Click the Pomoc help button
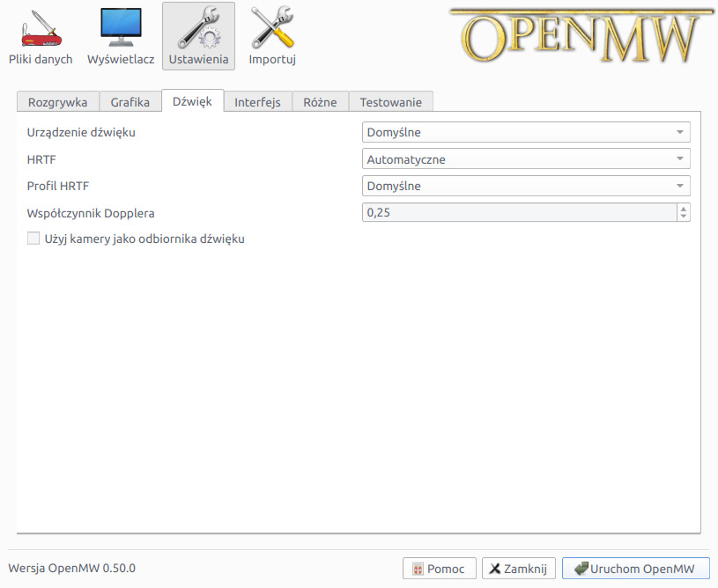Image resolution: width=718 pixels, height=588 pixels. 439,569
